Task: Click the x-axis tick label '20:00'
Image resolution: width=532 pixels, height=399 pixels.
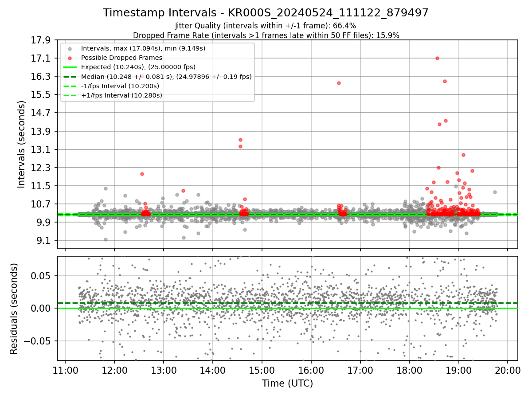Action: pos(508,370)
